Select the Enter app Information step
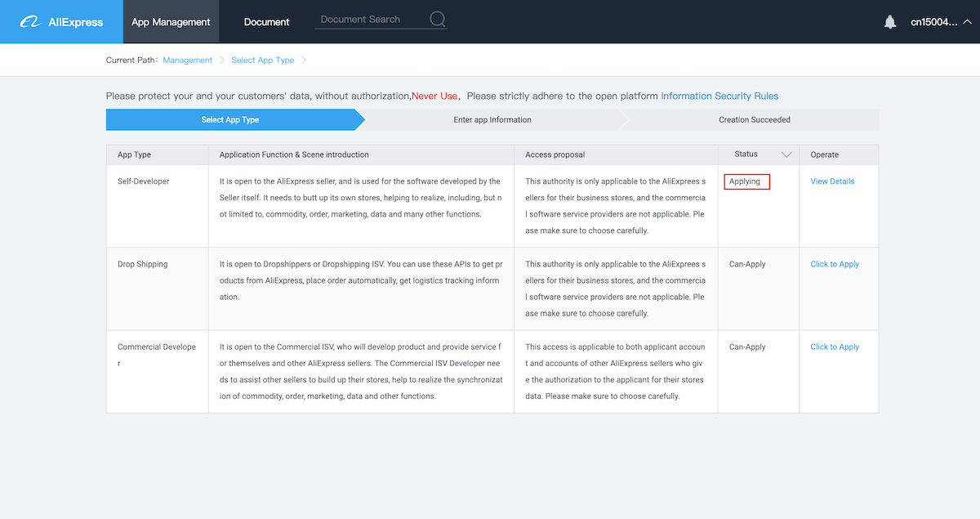 coord(492,120)
